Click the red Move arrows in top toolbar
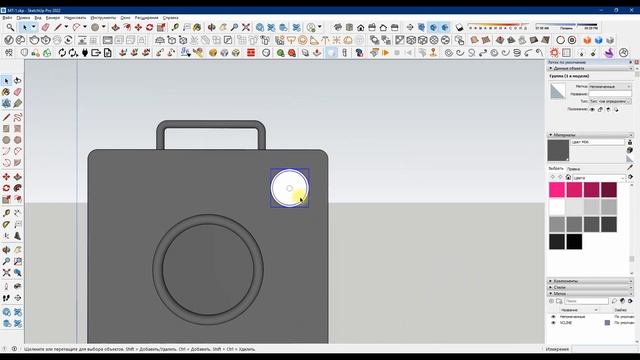 tap(138, 27)
